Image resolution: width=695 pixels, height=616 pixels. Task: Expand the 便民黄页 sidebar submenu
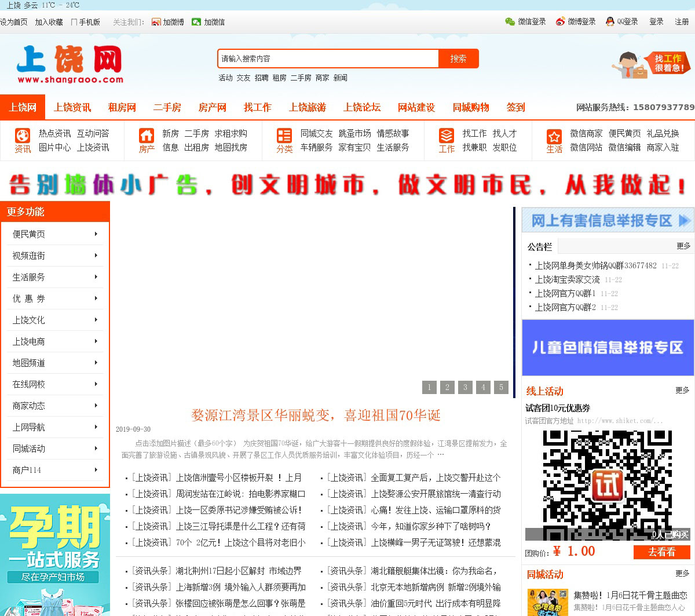[x=96, y=234]
